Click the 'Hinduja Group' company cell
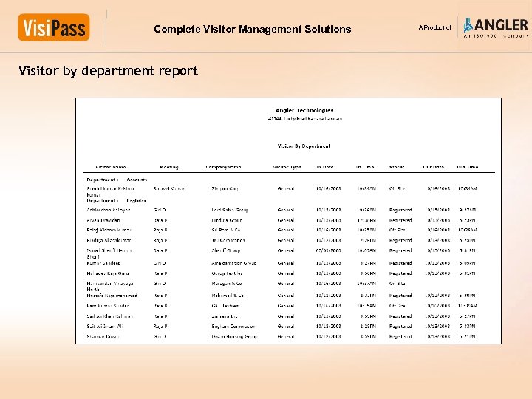532x399 pixels. point(227,220)
